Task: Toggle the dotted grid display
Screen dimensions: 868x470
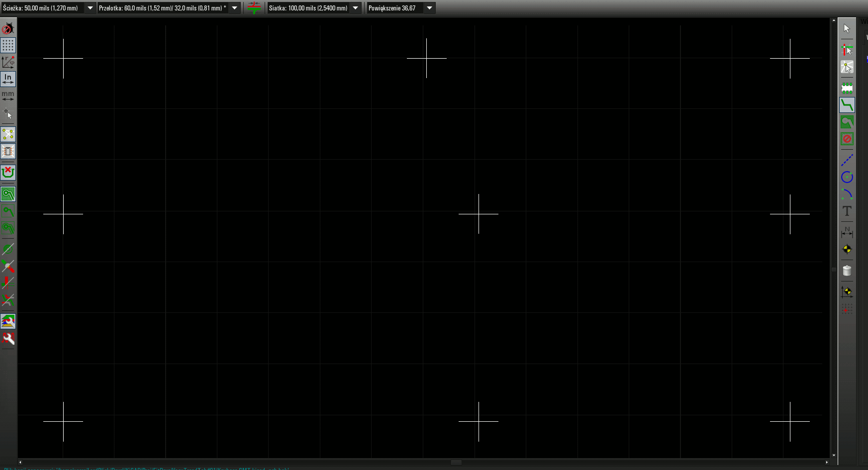Action: click(x=8, y=45)
